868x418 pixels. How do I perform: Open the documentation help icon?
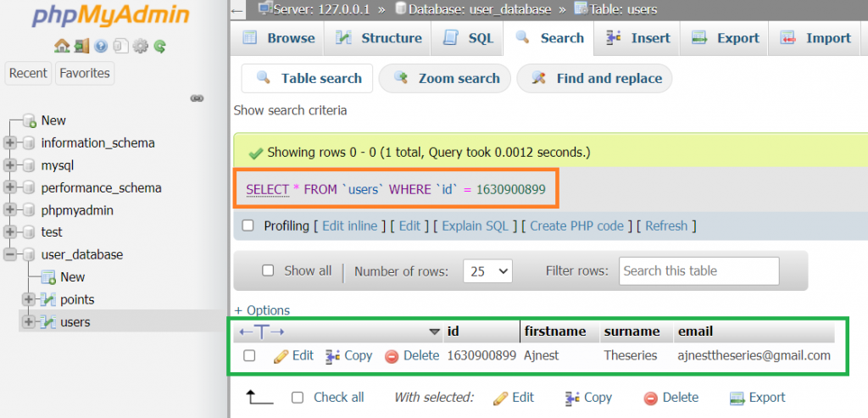coord(101,46)
